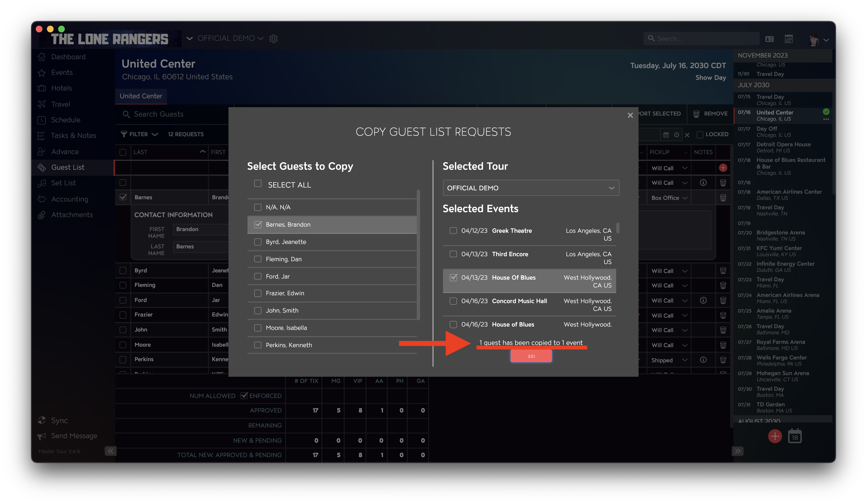Click the Attachments paperclip icon
The height and width of the screenshot is (504, 867).
point(42,215)
